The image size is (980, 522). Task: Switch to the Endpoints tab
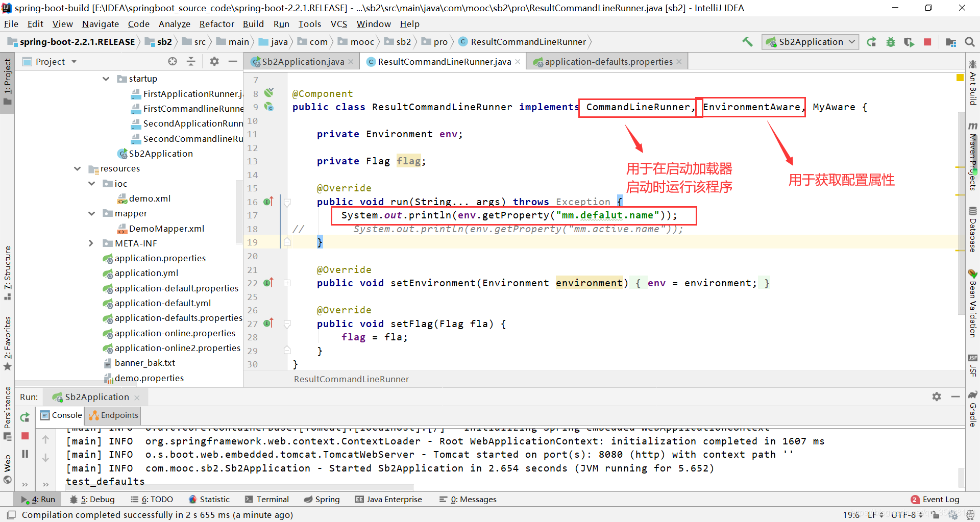114,415
